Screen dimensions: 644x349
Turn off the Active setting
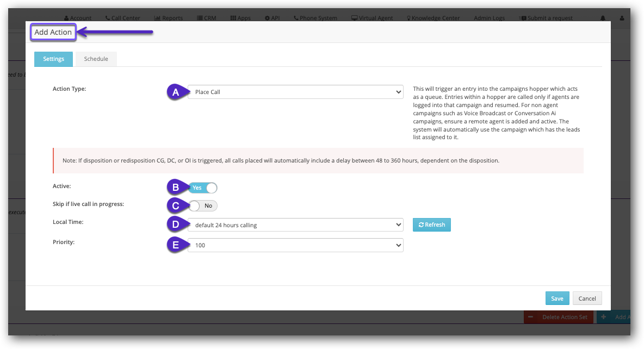pos(203,187)
